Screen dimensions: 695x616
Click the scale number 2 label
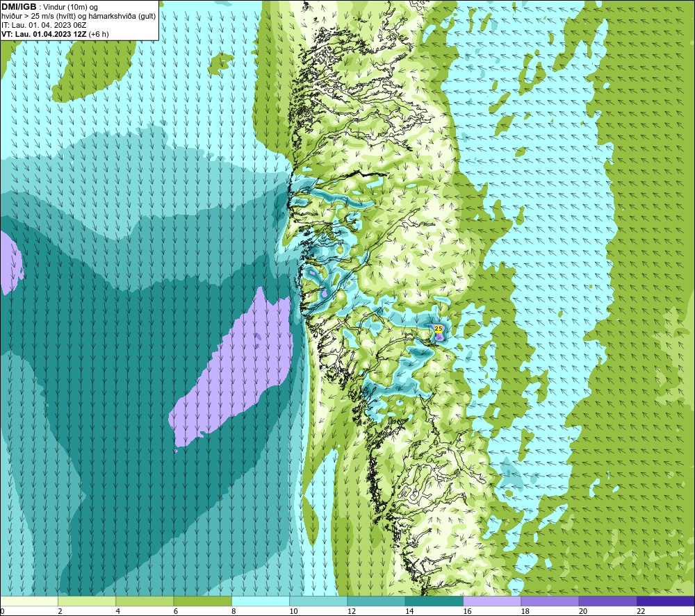60,611
